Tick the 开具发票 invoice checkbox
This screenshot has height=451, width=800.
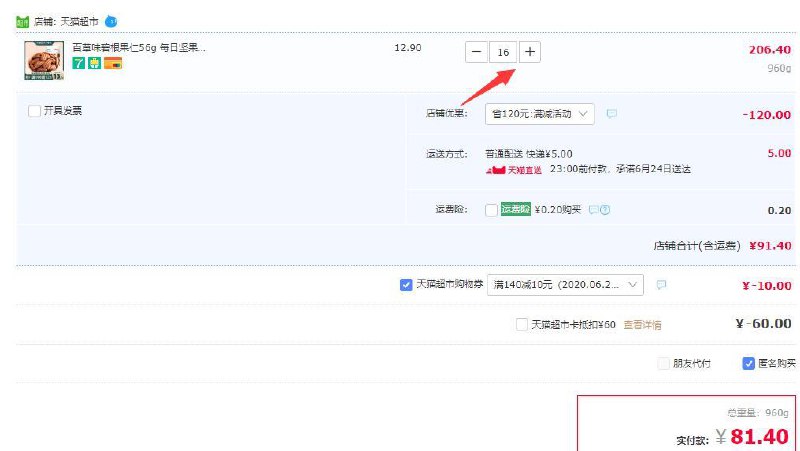(x=34, y=111)
